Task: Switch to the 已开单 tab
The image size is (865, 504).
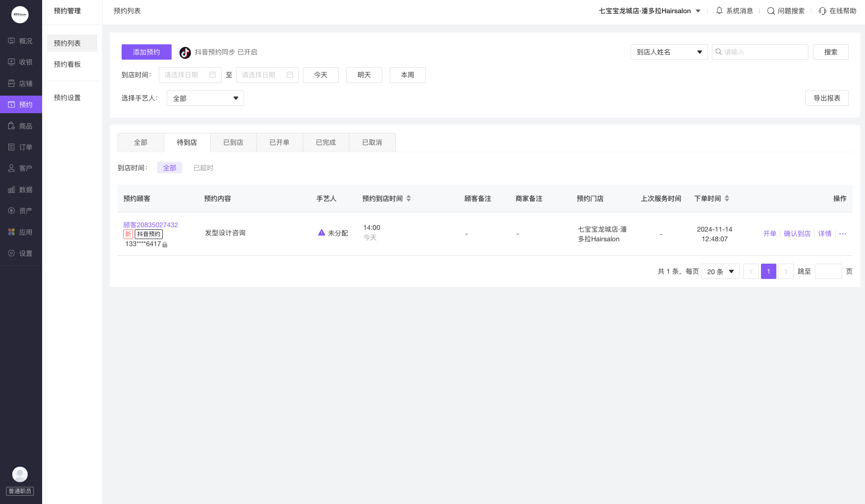Action: (x=280, y=143)
